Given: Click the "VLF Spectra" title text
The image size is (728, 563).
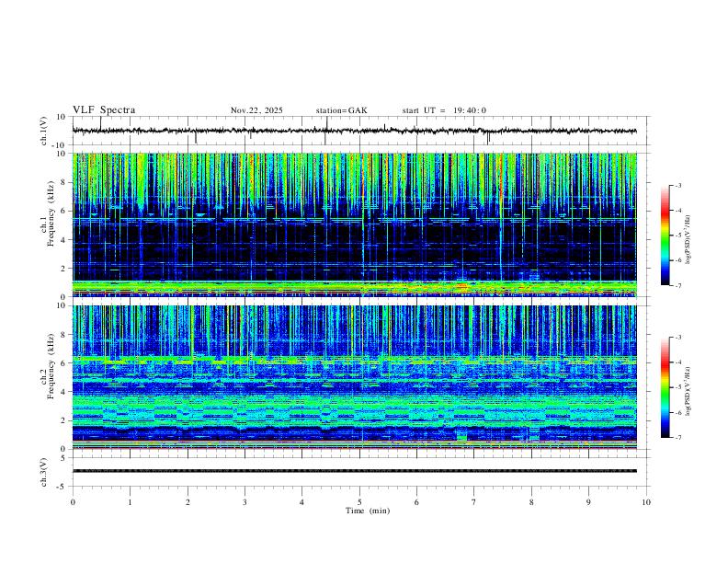Looking at the screenshot, I should pos(104,110).
